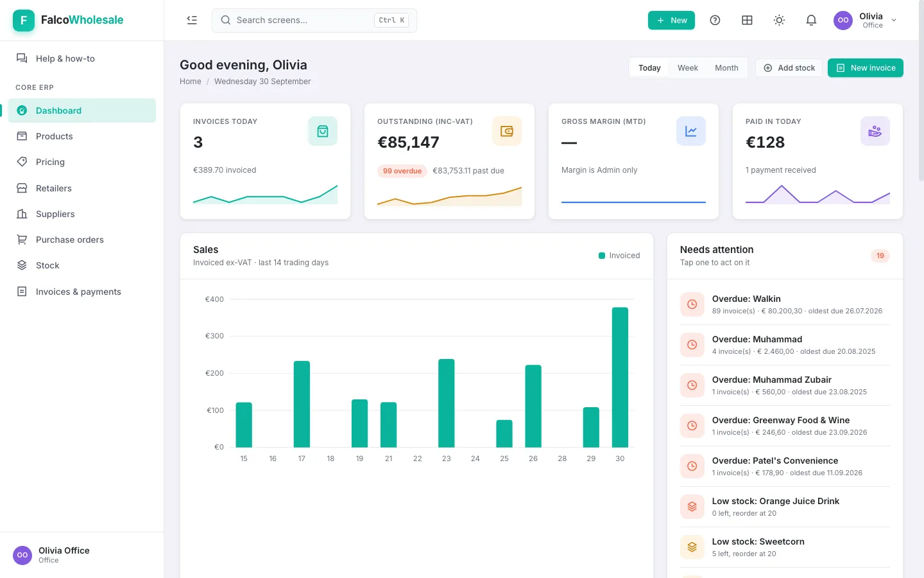
Task: Click the green New button
Action: tap(671, 21)
